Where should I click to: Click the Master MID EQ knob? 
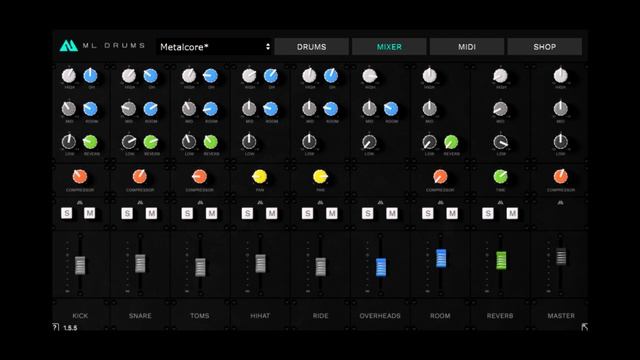(x=560, y=109)
